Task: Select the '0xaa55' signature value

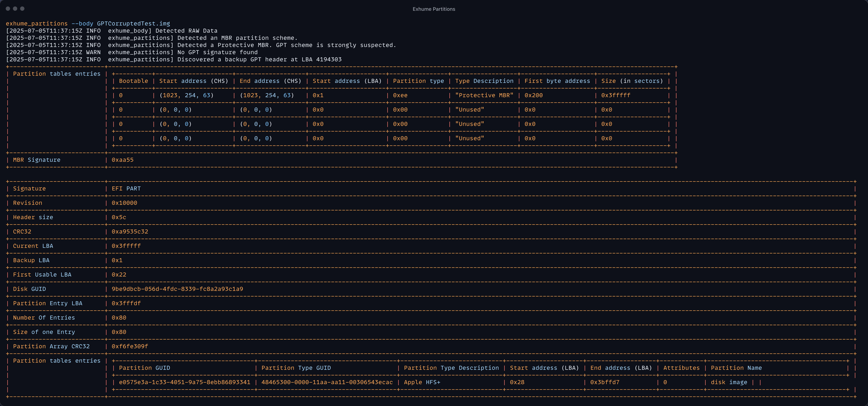Action: click(123, 160)
